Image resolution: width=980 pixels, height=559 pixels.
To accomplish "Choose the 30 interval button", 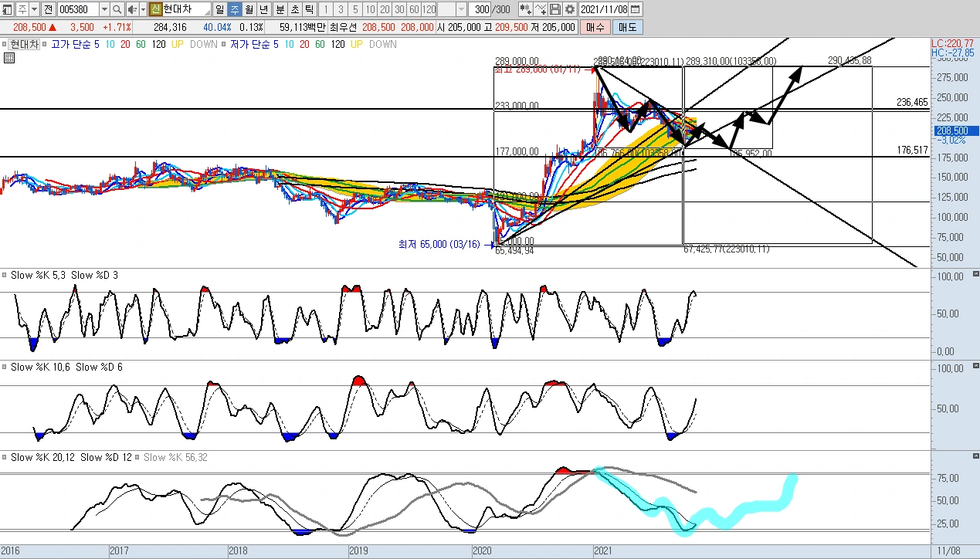I will (399, 9).
